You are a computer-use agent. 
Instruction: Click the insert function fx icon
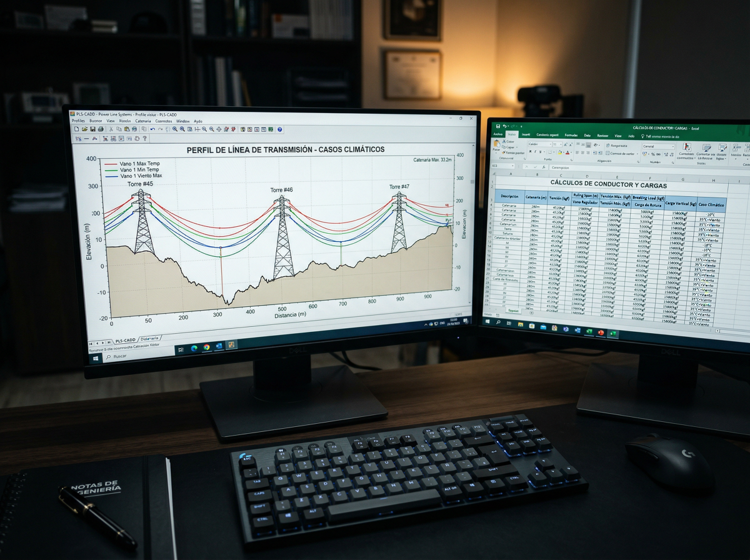[x=545, y=167]
